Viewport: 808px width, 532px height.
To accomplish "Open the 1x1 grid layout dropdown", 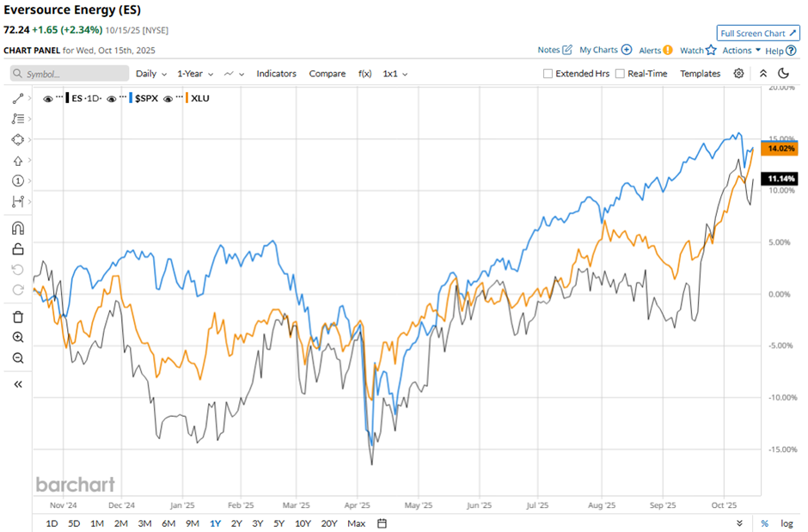I will 395,74.
